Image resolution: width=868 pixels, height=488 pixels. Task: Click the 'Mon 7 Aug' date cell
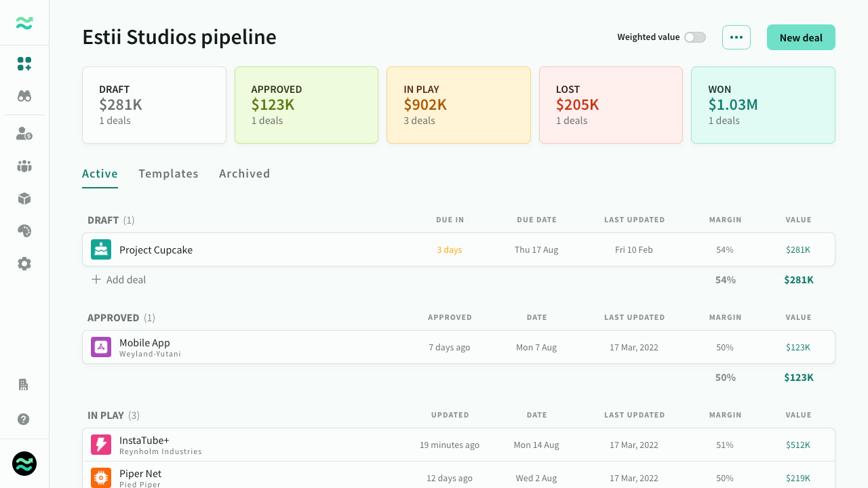(x=536, y=347)
